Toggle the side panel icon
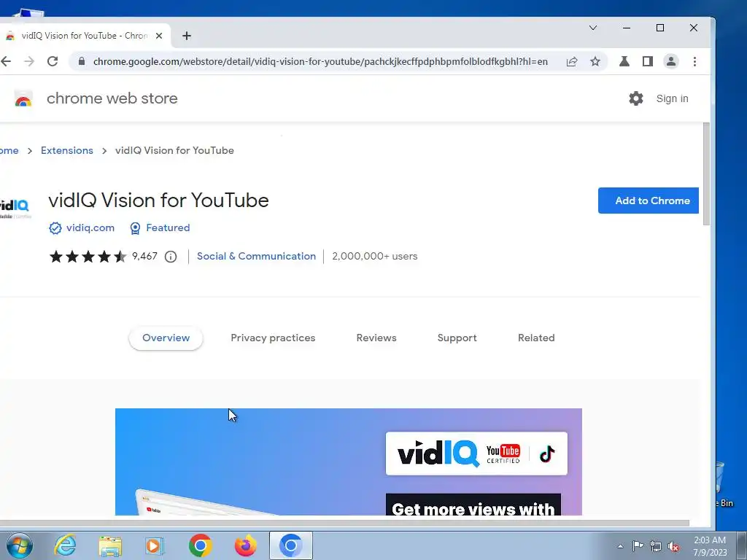 [648, 61]
